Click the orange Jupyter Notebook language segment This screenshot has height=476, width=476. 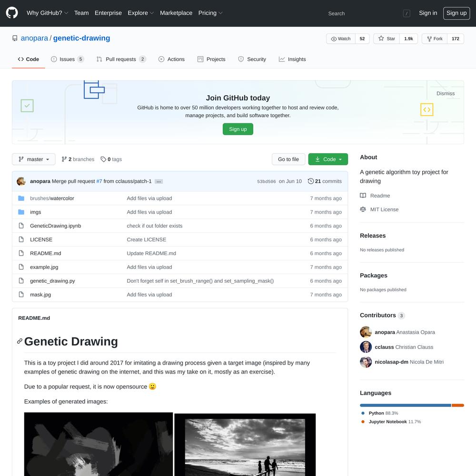pyautogui.click(x=458, y=405)
